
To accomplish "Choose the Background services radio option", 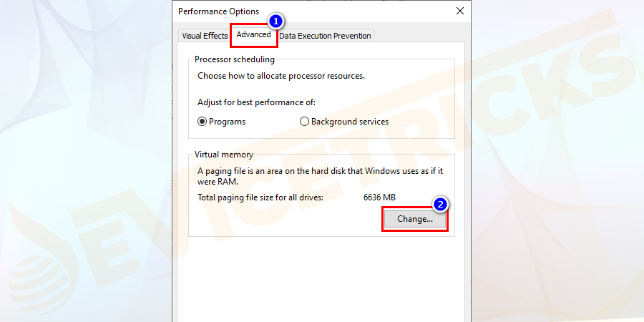I will [x=305, y=122].
